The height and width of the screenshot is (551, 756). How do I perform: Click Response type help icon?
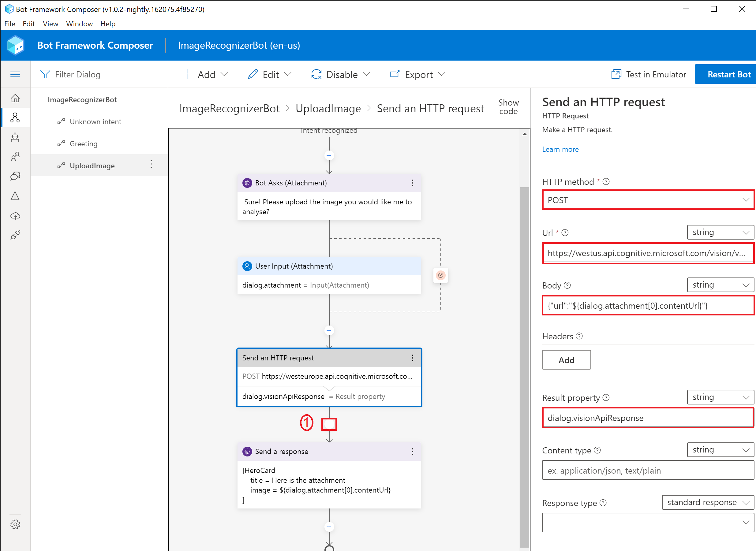point(603,503)
